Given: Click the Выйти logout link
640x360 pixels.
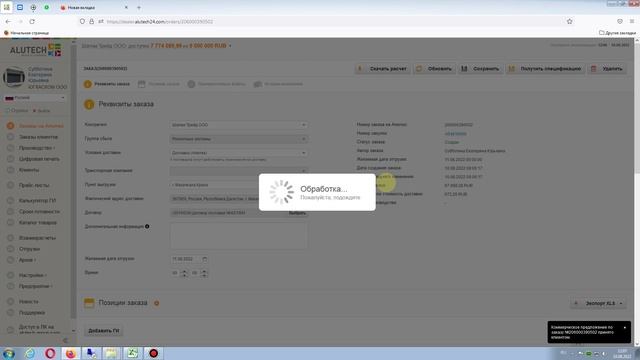Looking at the screenshot, I should 41,111.
